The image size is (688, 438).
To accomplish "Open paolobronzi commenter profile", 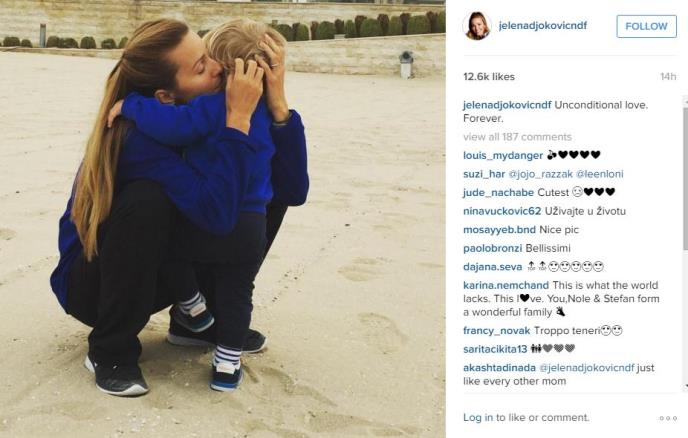I will (x=492, y=248).
